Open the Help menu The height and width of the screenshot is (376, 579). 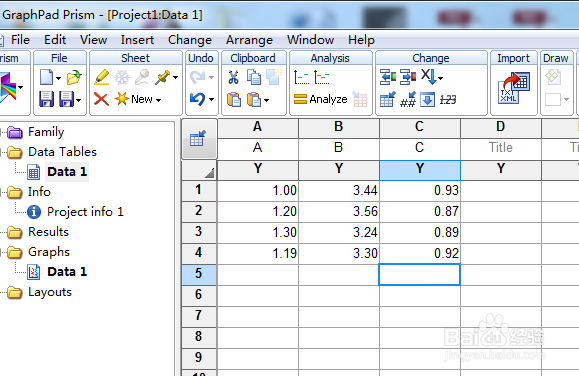pyautogui.click(x=361, y=40)
